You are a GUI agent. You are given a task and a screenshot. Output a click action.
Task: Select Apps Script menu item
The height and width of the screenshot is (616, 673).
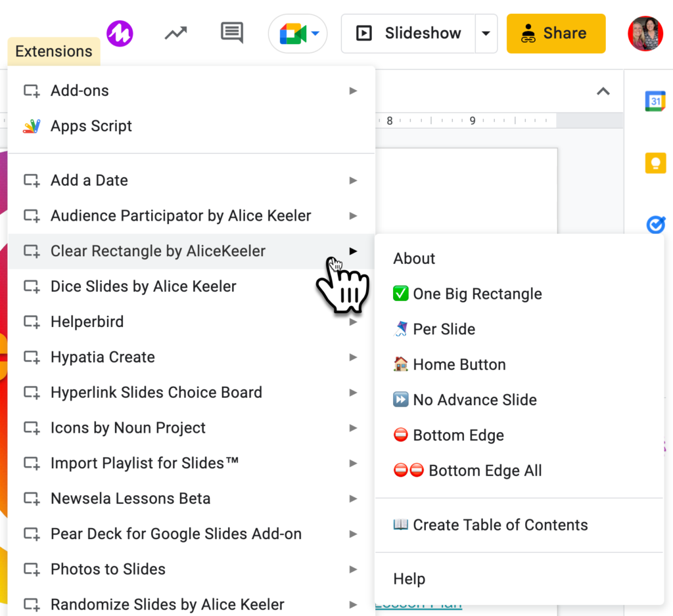coord(191,126)
